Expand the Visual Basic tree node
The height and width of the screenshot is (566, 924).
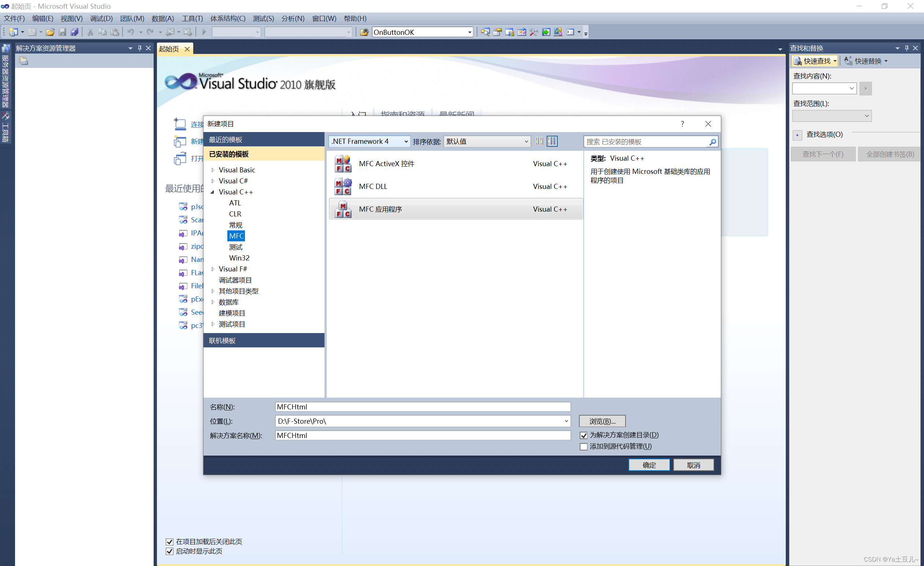213,170
